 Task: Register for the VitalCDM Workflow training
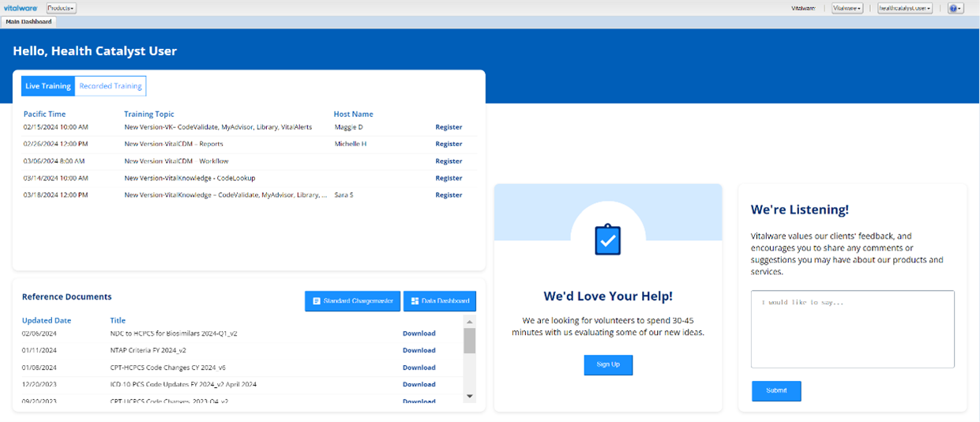[x=449, y=161]
